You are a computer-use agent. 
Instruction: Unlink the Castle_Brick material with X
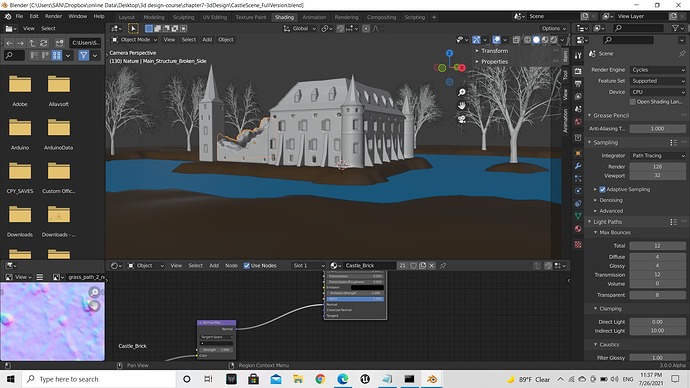(432, 265)
